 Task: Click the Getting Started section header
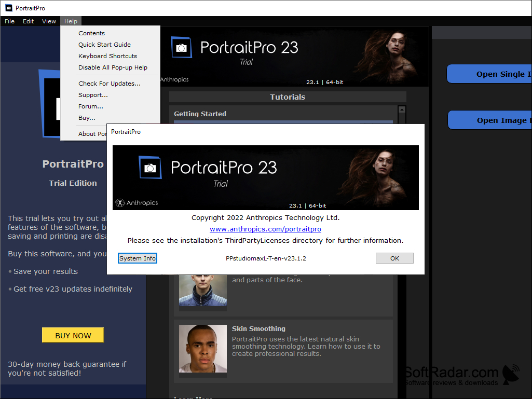click(200, 114)
